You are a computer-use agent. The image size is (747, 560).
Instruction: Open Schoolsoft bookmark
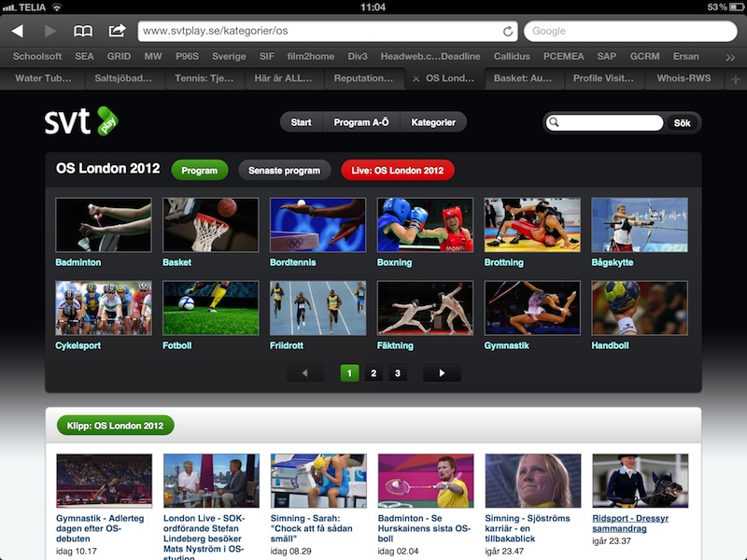(x=37, y=56)
